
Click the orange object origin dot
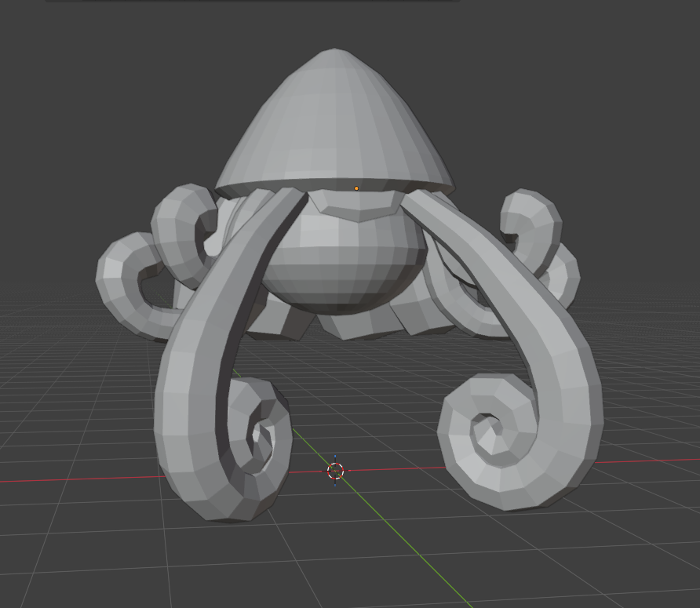click(x=356, y=188)
